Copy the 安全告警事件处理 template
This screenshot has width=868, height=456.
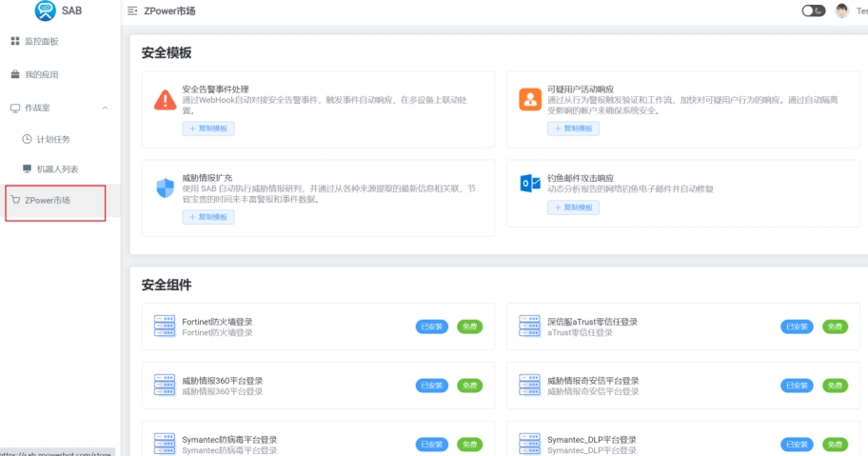point(207,129)
